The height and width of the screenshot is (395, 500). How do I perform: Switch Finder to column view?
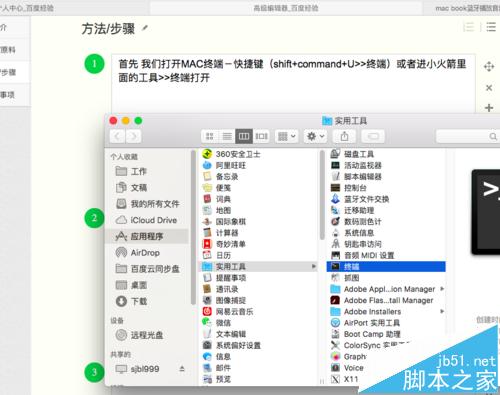tap(244, 136)
